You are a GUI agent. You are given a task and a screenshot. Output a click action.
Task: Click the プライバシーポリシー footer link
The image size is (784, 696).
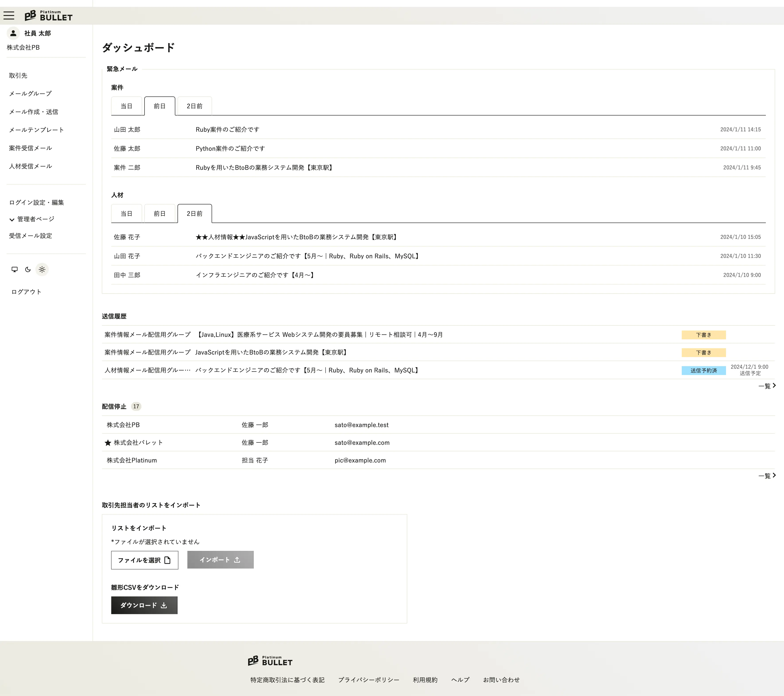(369, 680)
